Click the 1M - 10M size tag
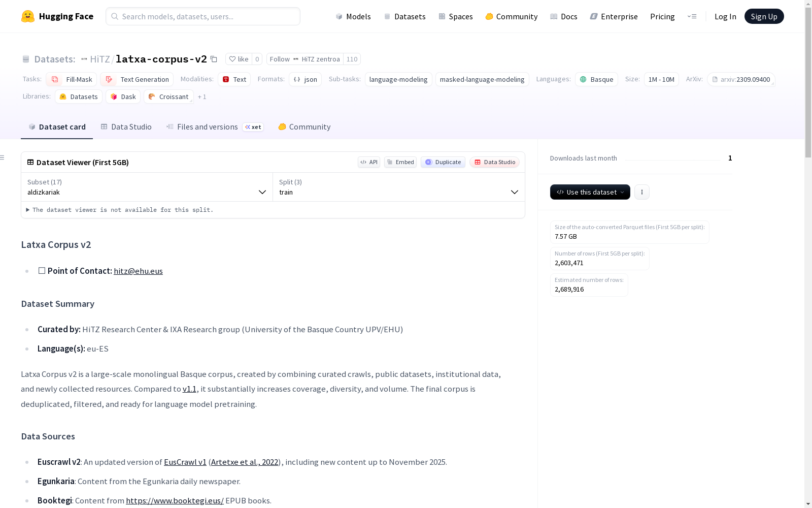The width and height of the screenshot is (812, 508). pyautogui.click(x=661, y=79)
